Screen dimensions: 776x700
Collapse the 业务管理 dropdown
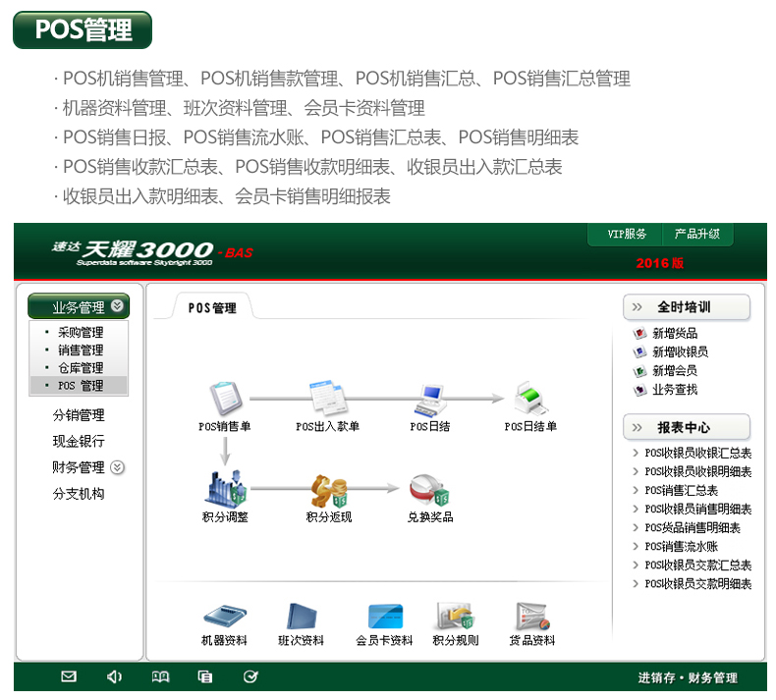(x=118, y=306)
